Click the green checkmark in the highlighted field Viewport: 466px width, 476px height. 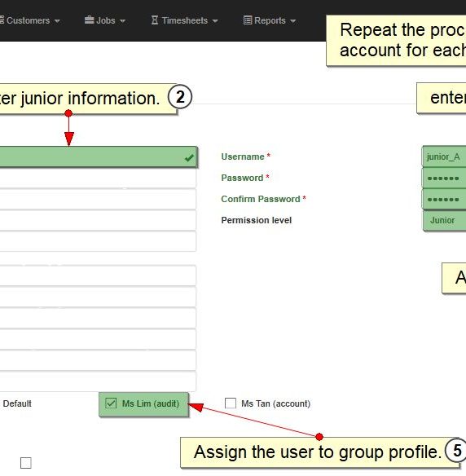(189, 157)
